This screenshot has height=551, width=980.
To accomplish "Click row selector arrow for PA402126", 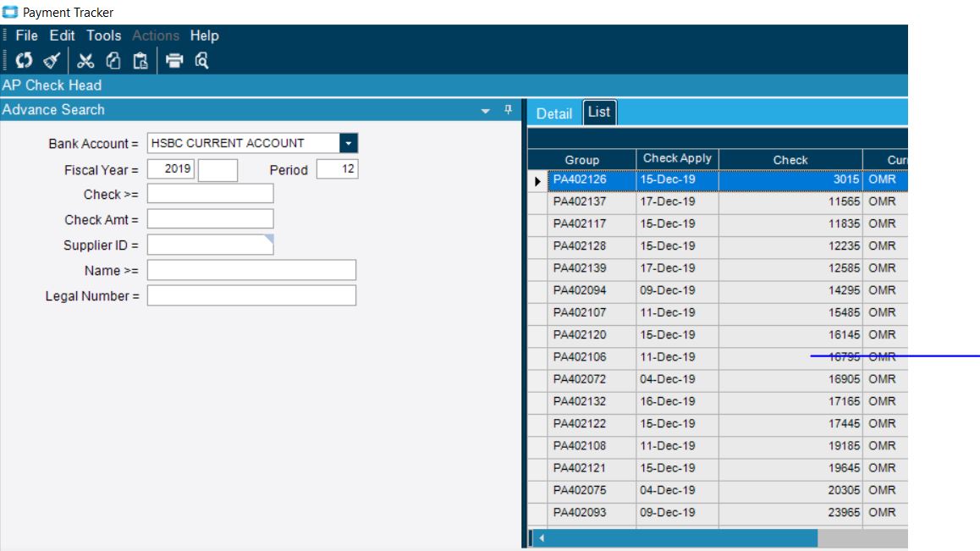I will (537, 181).
